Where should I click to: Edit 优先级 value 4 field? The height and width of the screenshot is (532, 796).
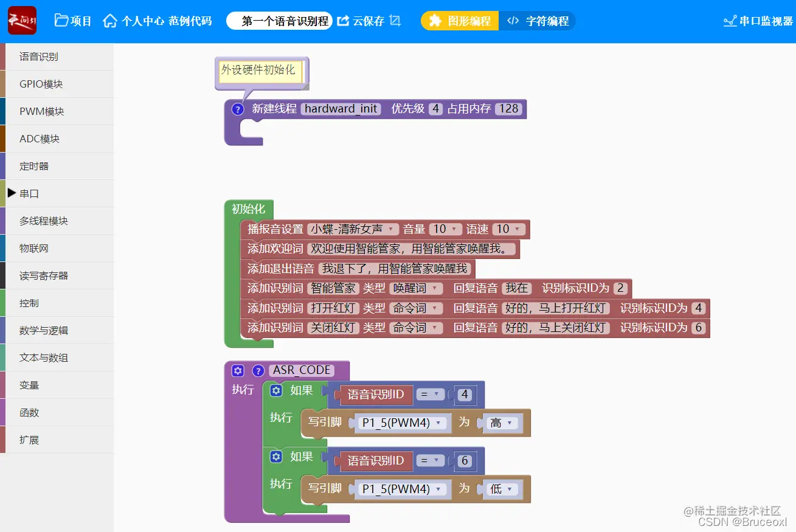(435, 109)
